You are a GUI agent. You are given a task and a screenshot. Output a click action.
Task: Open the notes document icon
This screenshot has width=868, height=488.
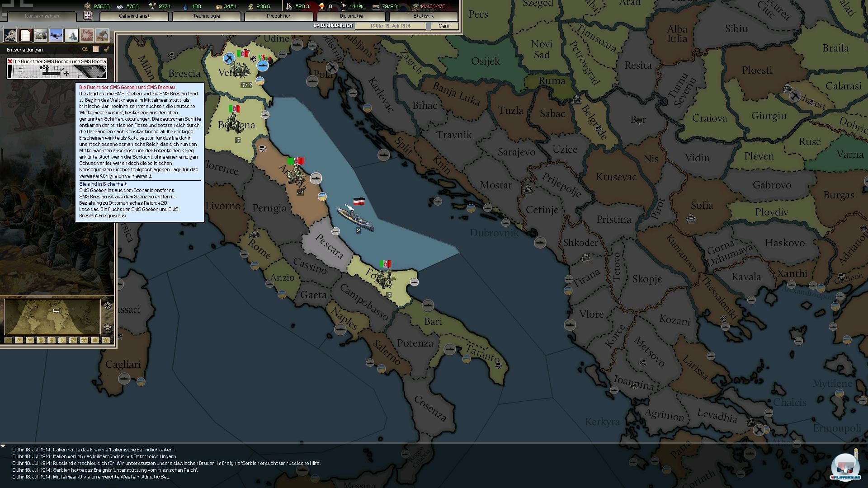tap(25, 35)
